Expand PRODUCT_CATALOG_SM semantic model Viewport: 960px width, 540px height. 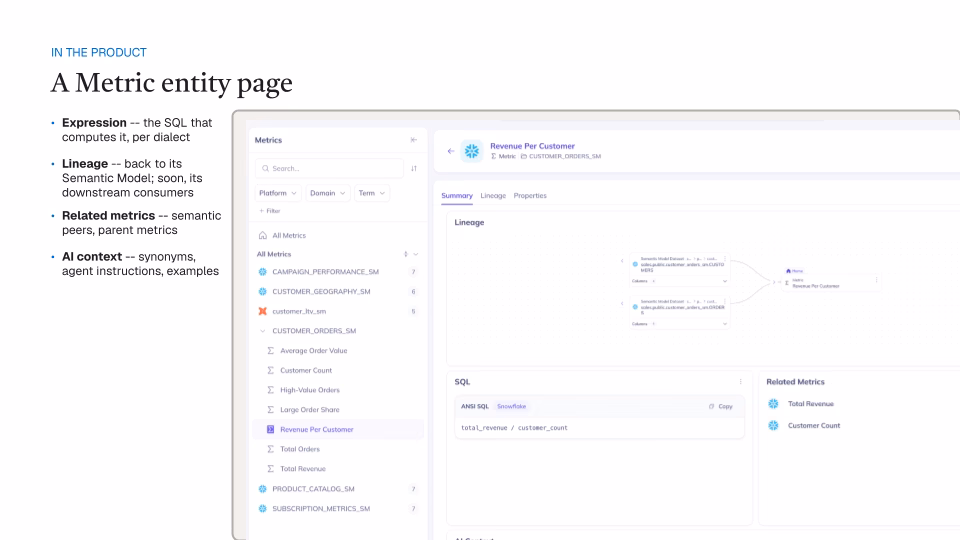[313, 489]
